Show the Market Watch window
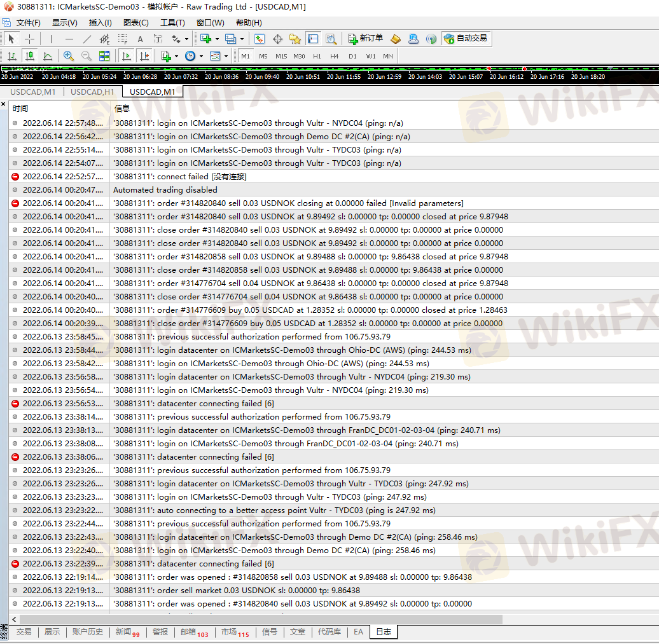659x644 pixels. click(260, 39)
